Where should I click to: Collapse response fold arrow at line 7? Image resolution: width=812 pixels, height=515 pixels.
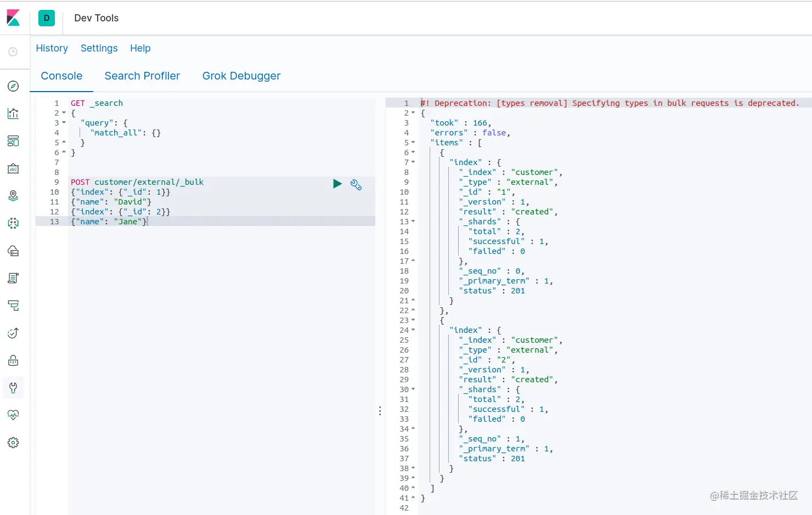(413, 162)
